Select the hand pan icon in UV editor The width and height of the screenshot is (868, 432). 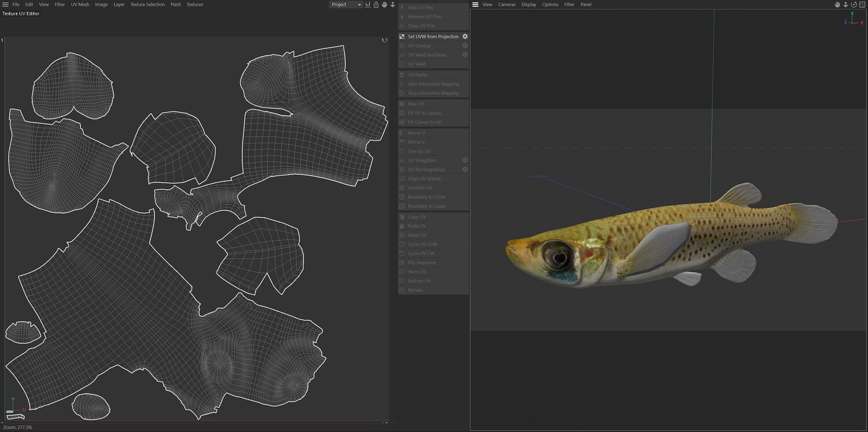coord(384,5)
